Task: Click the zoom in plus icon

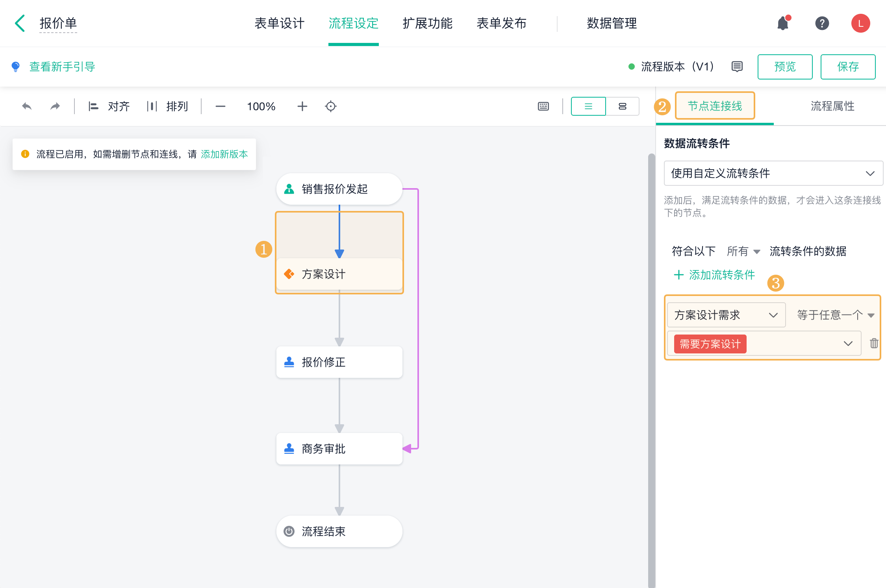Action: pyautogui.click(x=302, y=106)
